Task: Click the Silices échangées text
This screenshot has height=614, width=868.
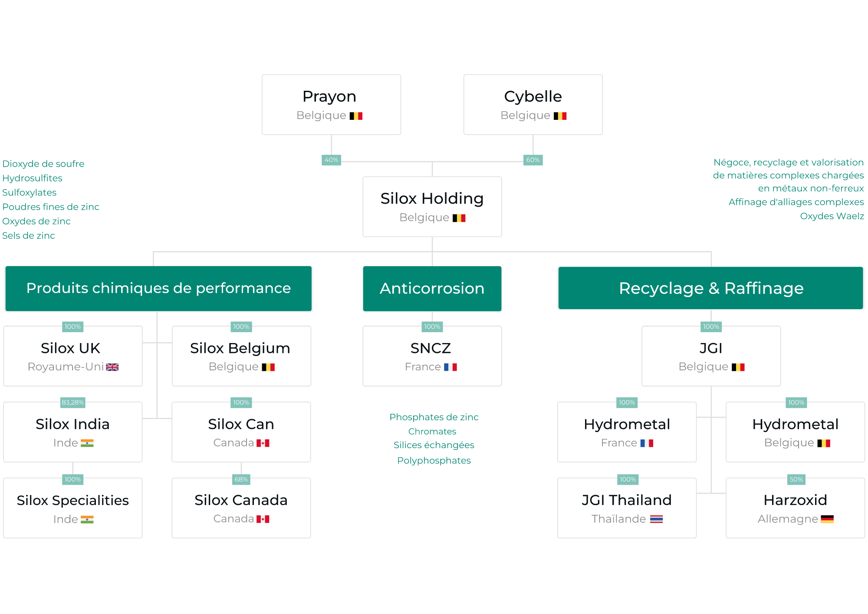Action: coord(434,445)
